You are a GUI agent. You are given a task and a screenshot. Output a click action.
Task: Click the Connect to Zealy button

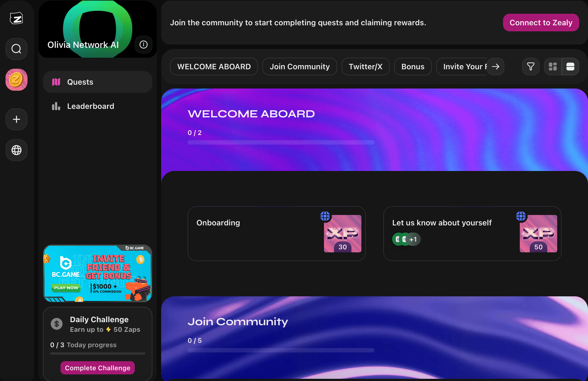click(541, 23)
